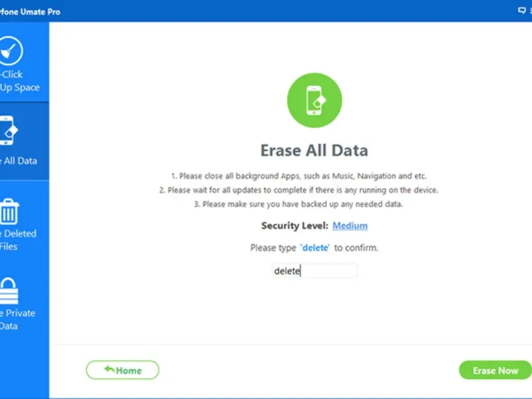
Task: Click the trash can icon for Deleted Files
Action: (x=9, y=211)
